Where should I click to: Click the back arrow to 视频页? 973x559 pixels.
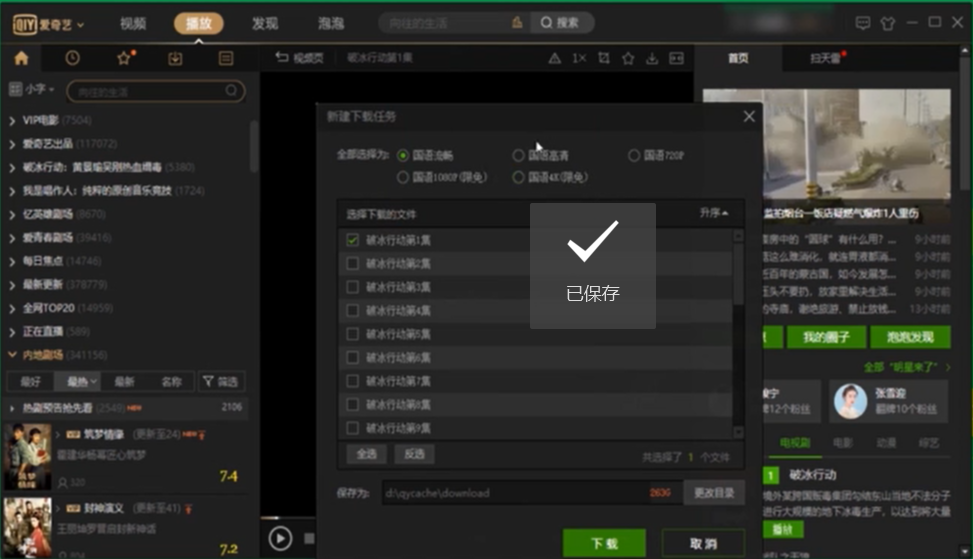tap(282, 57)
